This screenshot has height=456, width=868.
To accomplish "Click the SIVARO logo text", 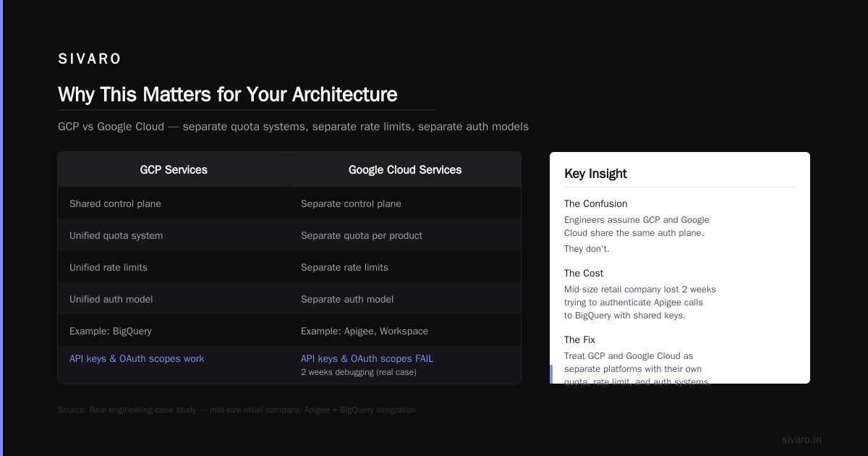I will [90, 59].
